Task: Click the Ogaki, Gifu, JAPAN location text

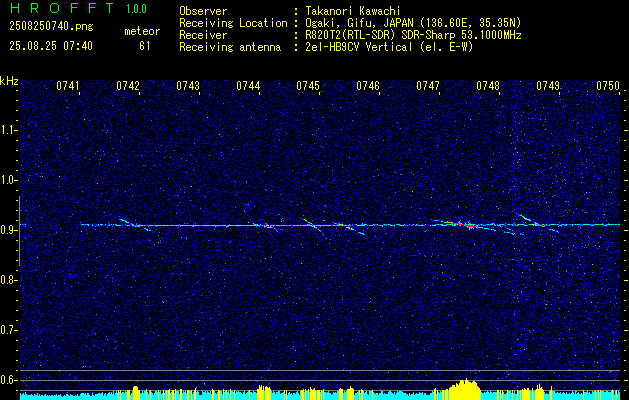Action: (413, 23)
